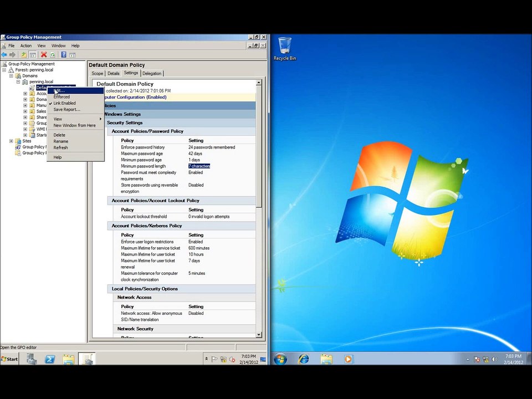Viewport: 532px width, 399px height.
Task: Click the server tray Action Center flag
Action: [x=214, y=359]
